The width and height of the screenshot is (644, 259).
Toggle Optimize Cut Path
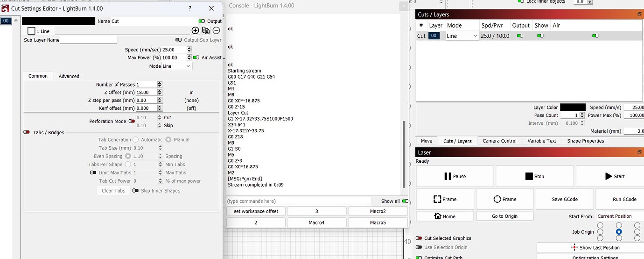click(419, 257)
